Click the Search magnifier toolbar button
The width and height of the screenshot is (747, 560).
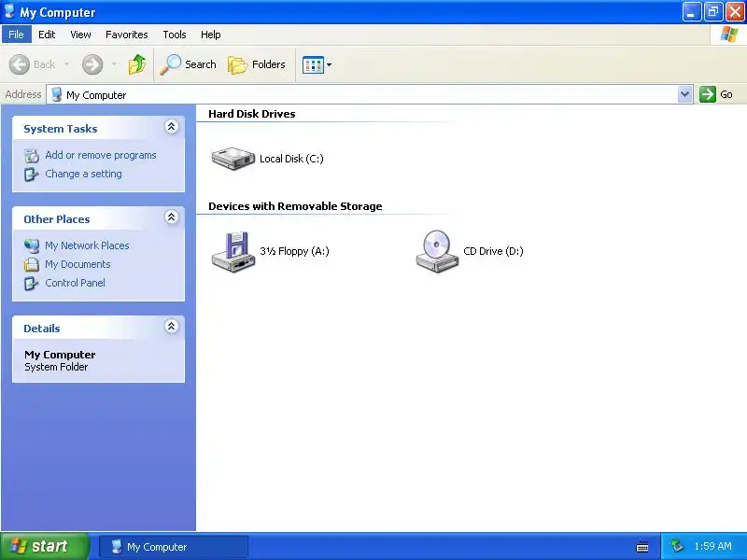click(x=189, y=64)
